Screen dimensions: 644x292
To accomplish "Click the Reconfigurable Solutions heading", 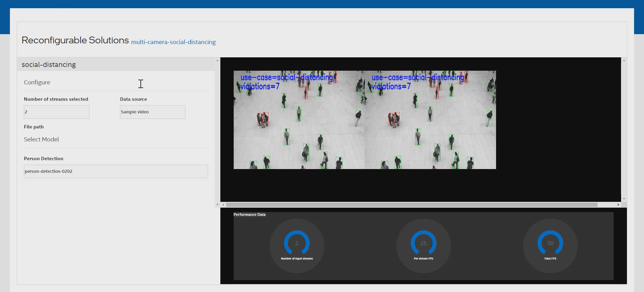I will pos(75,40).
